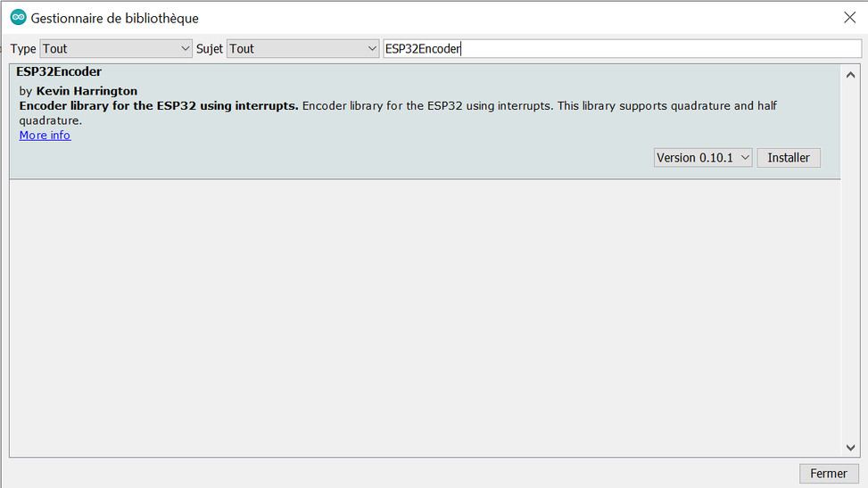The width and height of the screenshot is (868, 488).
Task: Select the ESP32Encoder library title
Action: [x=59, y=71]
